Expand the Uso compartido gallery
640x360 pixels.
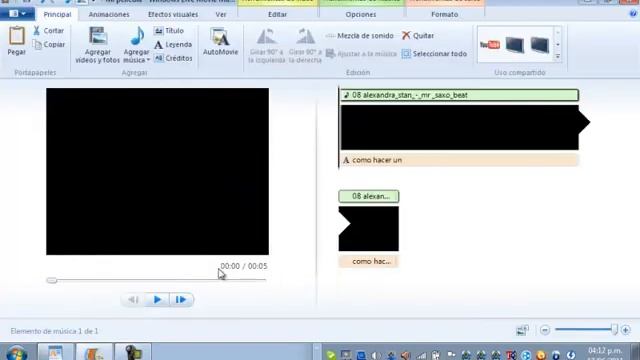click(x=558, y=57)
